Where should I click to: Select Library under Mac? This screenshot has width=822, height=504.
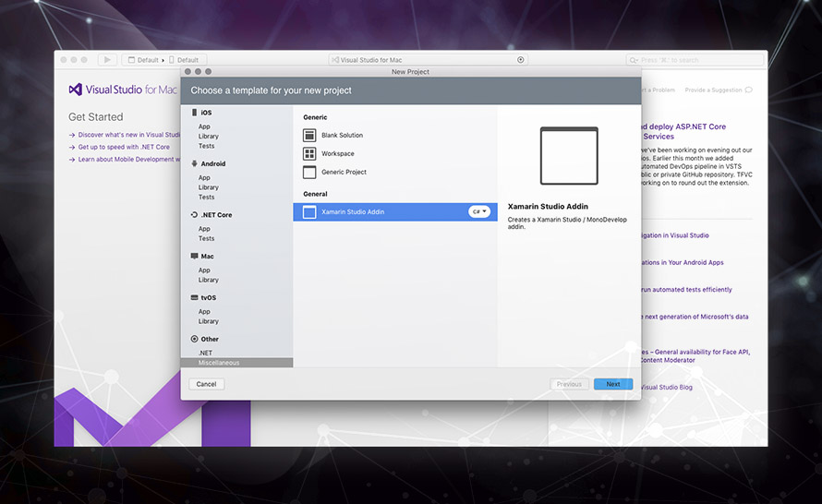tap(208, 281)
